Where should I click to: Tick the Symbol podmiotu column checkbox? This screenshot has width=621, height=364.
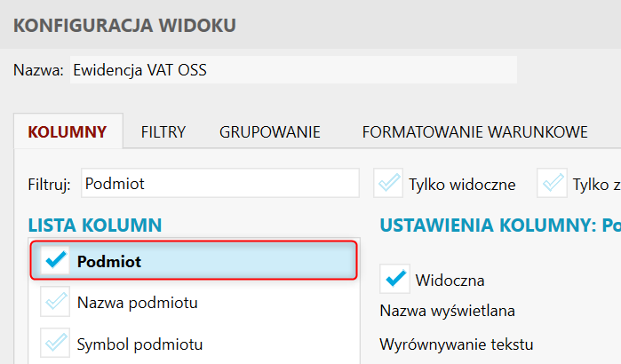coord(55,344)
